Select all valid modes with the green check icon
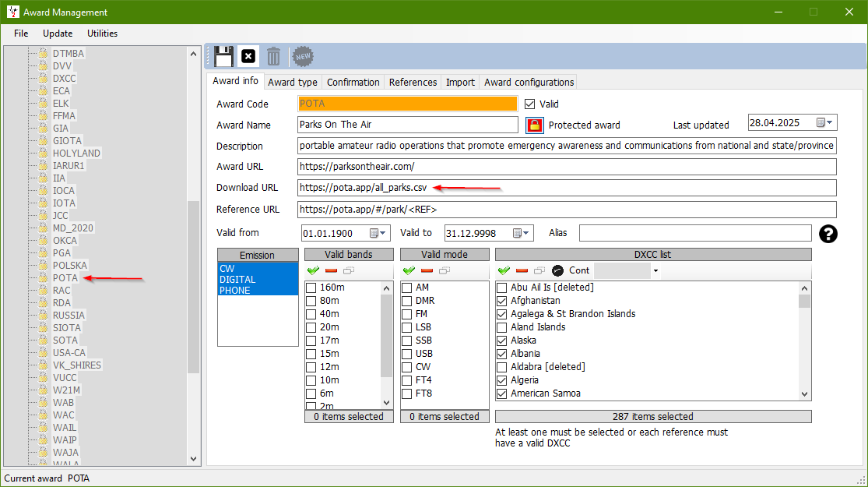Screen dimensions: 868x487 (409, 270)
